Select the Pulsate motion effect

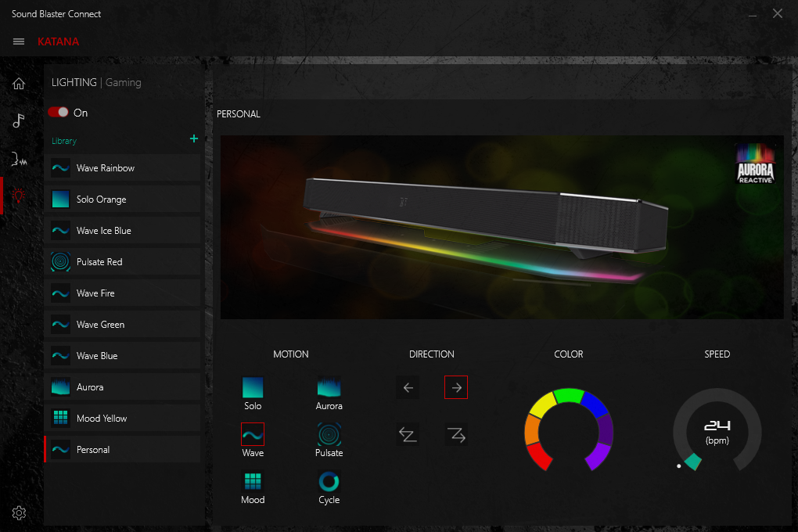point(329,434)
